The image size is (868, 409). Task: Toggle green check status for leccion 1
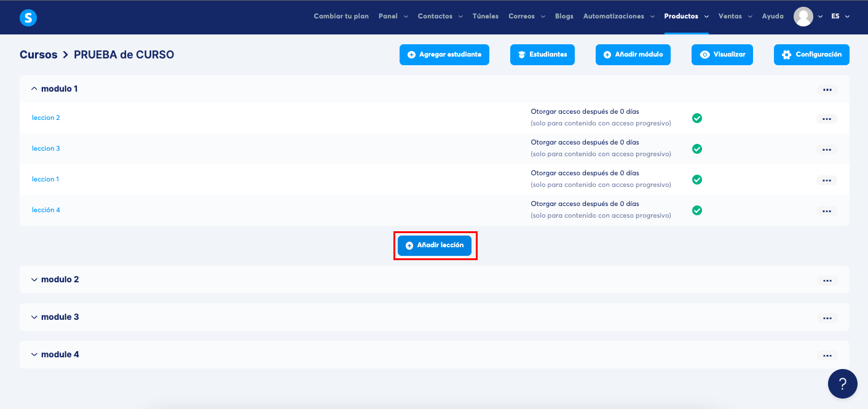(697, 180)
